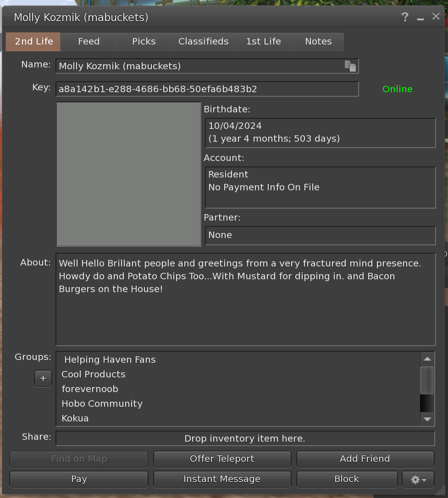View the 1st Life tab
The height and width of the screenshot is (498, 448).
[263, 41]
